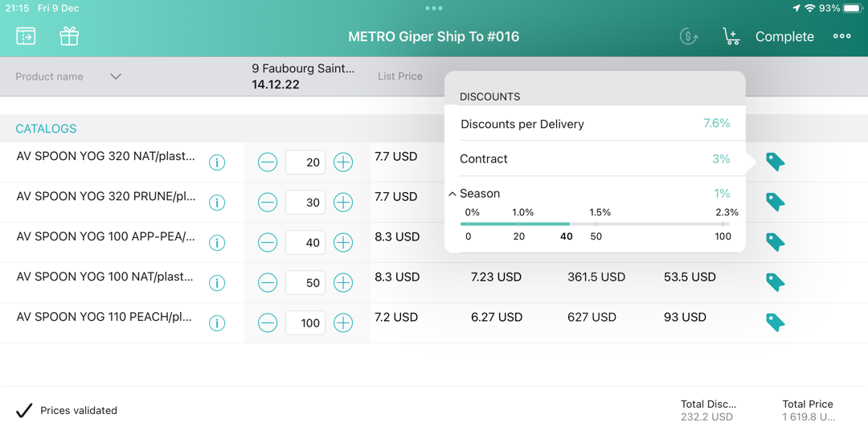Screen dimensions: 868x439
Task: Tap 93 USD discount in 110 PEACH row
Action: [685, 318]
